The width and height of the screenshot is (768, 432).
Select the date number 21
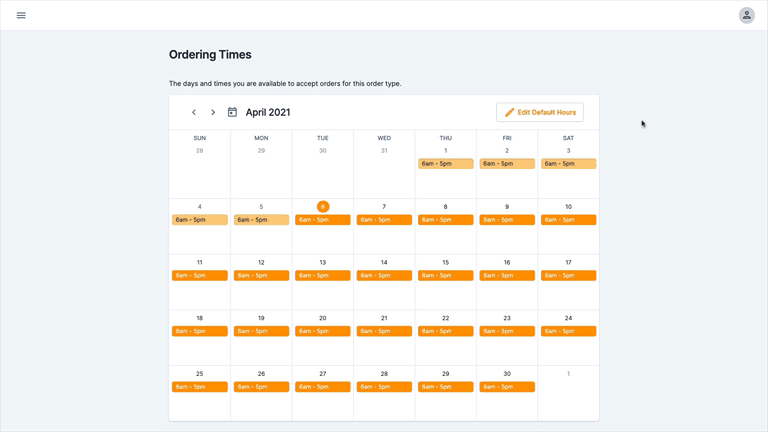384,318
